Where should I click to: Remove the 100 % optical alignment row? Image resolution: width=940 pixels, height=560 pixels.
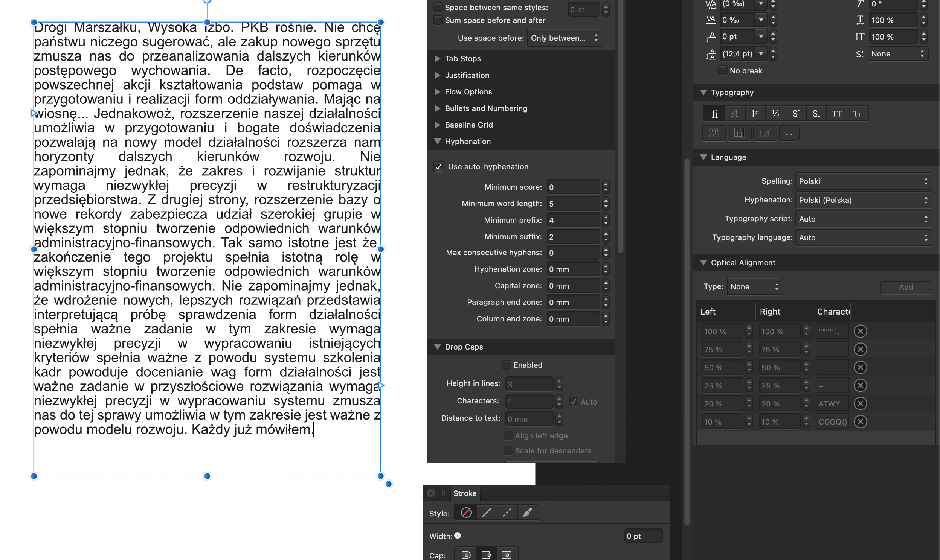[x=860, y=331]
